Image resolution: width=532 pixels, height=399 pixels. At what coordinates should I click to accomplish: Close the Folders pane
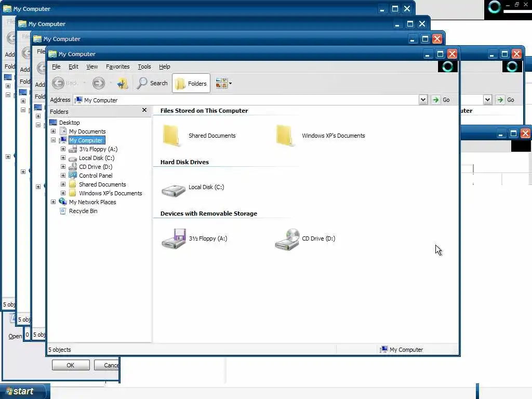click(x=144, y=110)
